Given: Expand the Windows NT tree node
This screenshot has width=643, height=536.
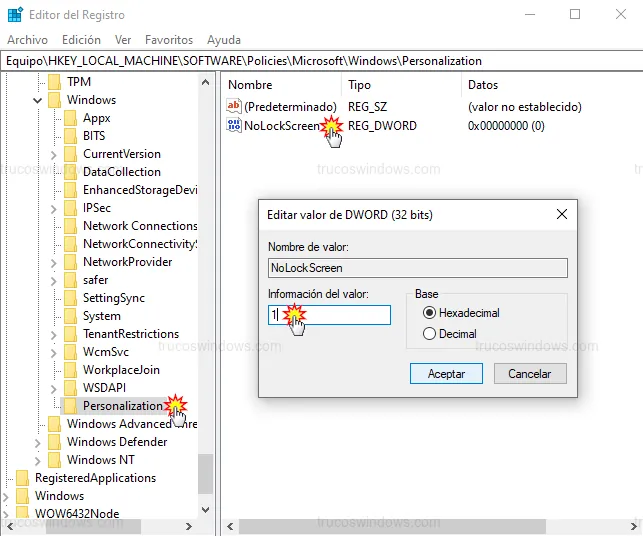Looking at the screenshot, I should point(38,460).
